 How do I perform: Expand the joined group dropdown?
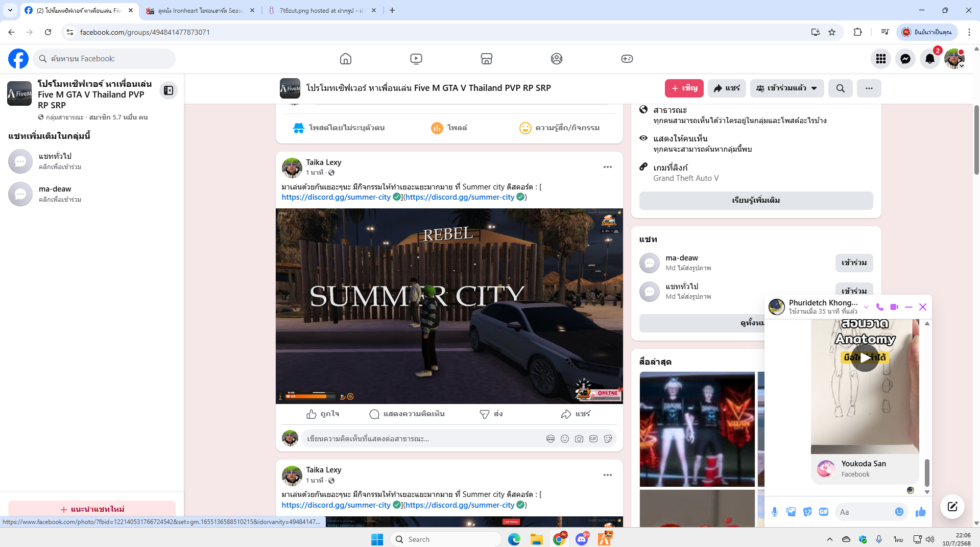[x=786, y=88]
